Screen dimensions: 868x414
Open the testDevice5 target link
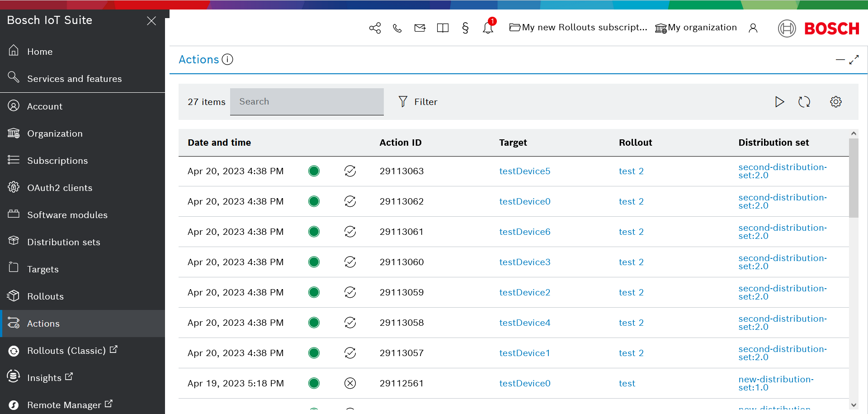(524, 171)
